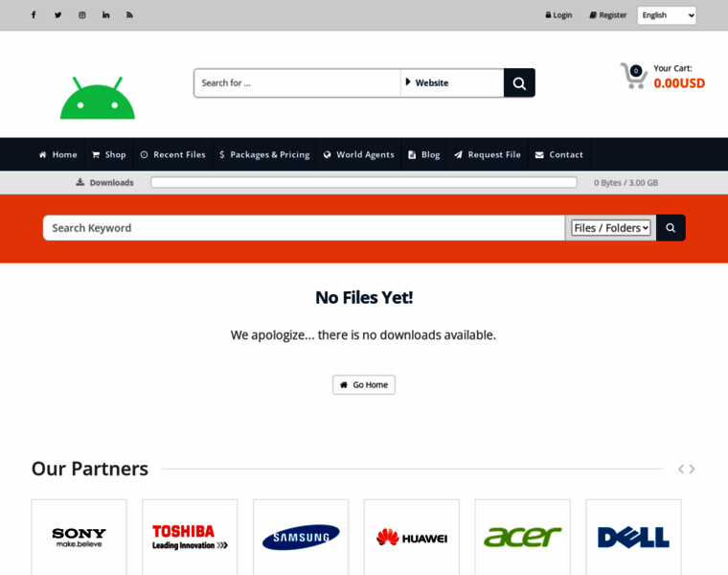The width and height of the screenshot is (728, 575).
Task: Click the green Android logo
Action: pyautogui.click(x=98, y=98)
